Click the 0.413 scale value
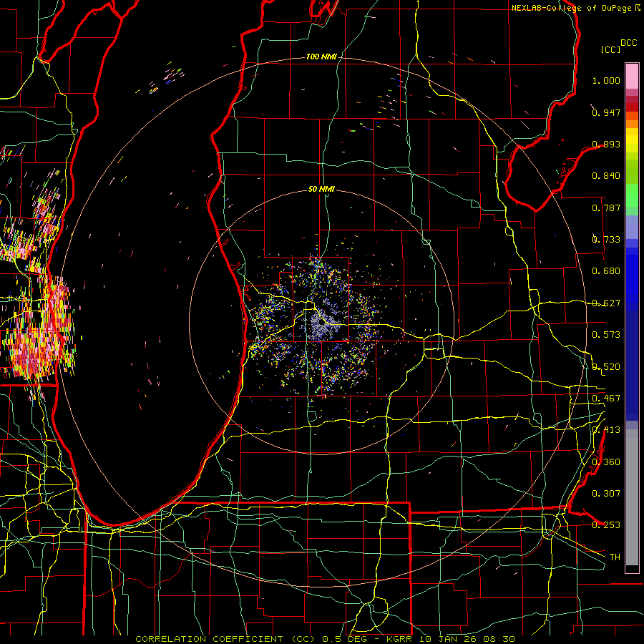The height and width of the screenshot is (644, 644). pyautogui.click(x=606, y=430)
